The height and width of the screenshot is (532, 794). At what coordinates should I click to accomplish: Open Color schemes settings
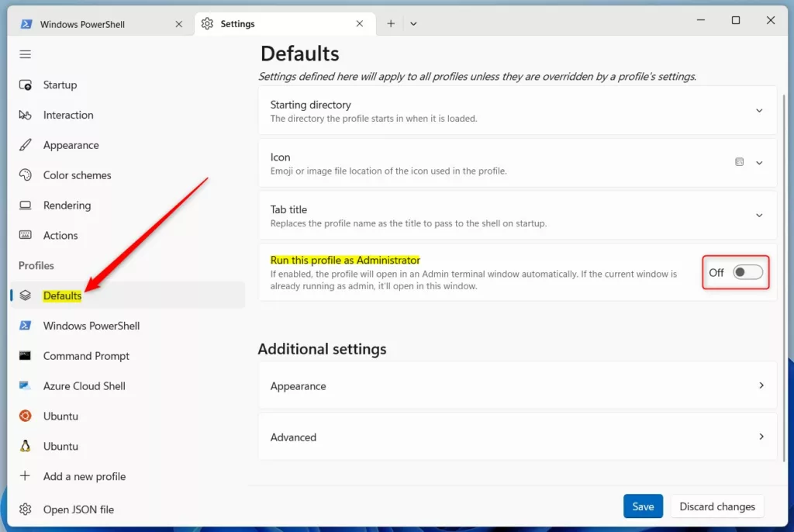(x=128, y=175)
